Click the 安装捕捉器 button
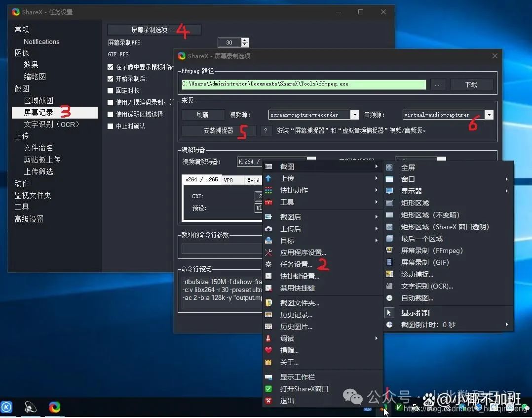The image size is (532, 418). 218,130
